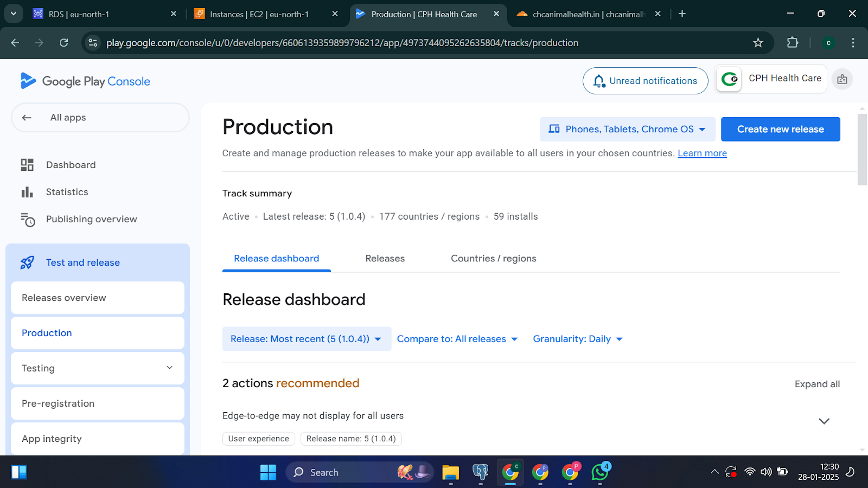Open Releases overview in the sidebar

click(98, 298)
